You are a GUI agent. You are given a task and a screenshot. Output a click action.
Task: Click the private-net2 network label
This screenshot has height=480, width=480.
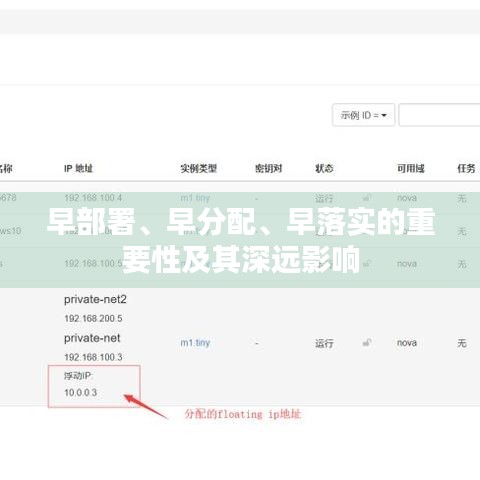(95, 299)
